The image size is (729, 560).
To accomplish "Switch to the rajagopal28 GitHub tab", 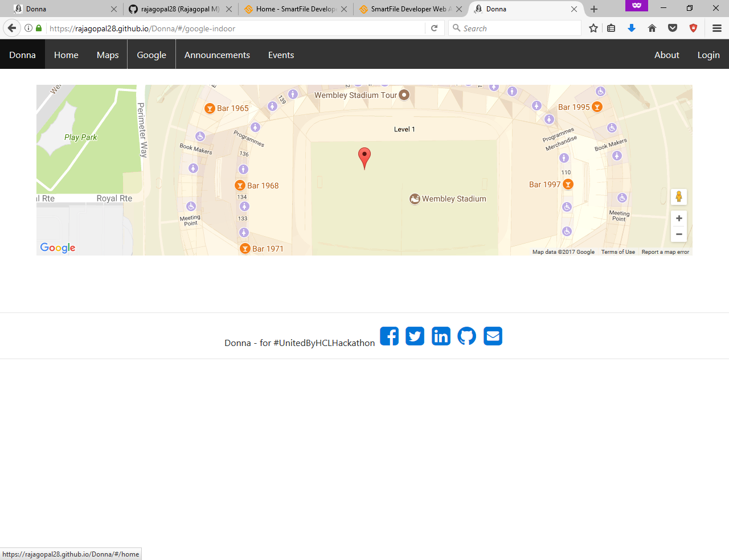I will coord(180,9).
